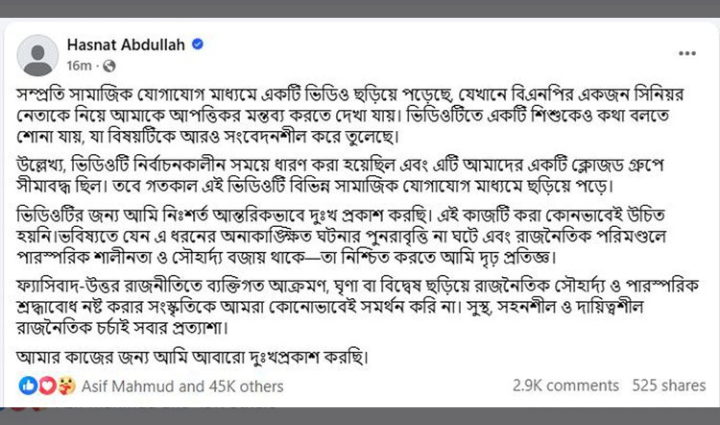The image size is (720, 425).
Task: Open the three-dot post options menu
Action: tap(686, 52)
